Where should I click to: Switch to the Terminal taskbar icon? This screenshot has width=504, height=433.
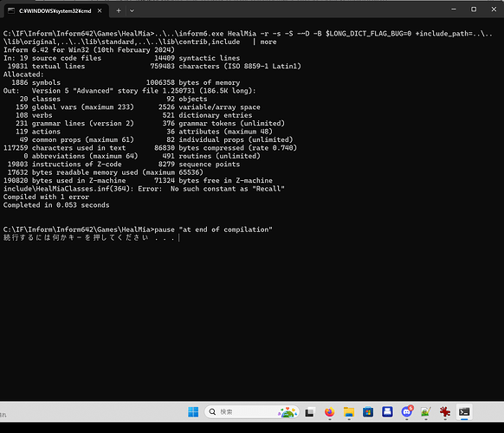464,412
